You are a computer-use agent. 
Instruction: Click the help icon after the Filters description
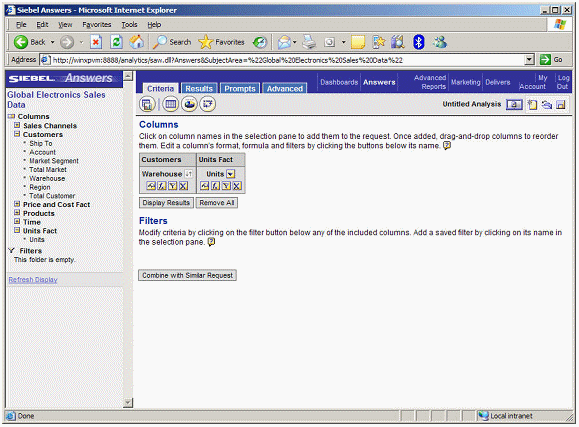tap(211, 242)
